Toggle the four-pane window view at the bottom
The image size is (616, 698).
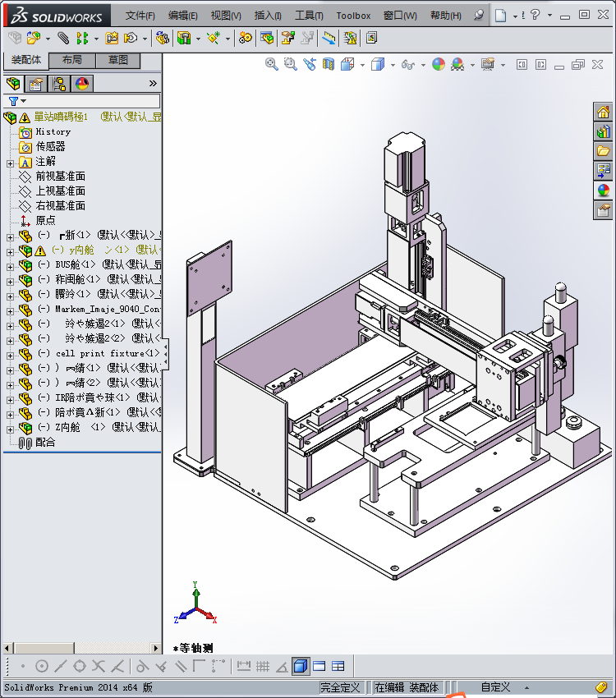338,667
